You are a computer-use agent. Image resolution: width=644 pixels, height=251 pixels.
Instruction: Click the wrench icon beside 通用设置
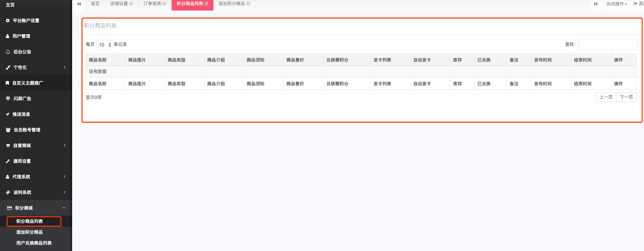coord(8,161)
